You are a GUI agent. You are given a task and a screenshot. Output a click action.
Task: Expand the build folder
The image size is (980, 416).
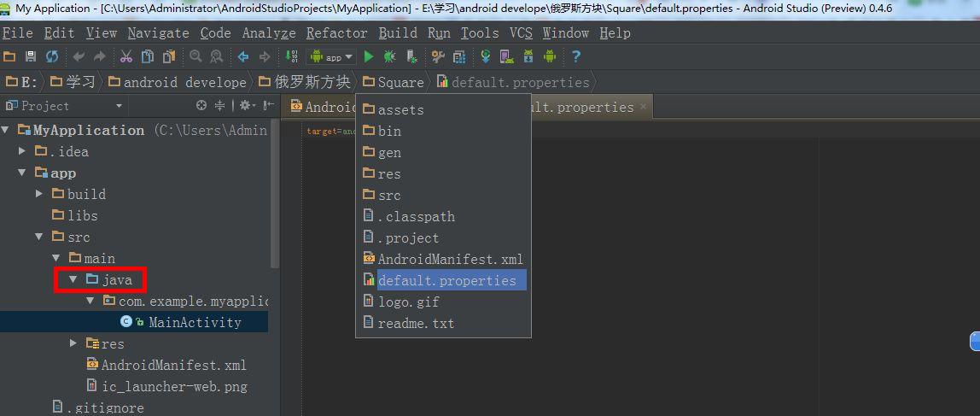tap(39, 194)
